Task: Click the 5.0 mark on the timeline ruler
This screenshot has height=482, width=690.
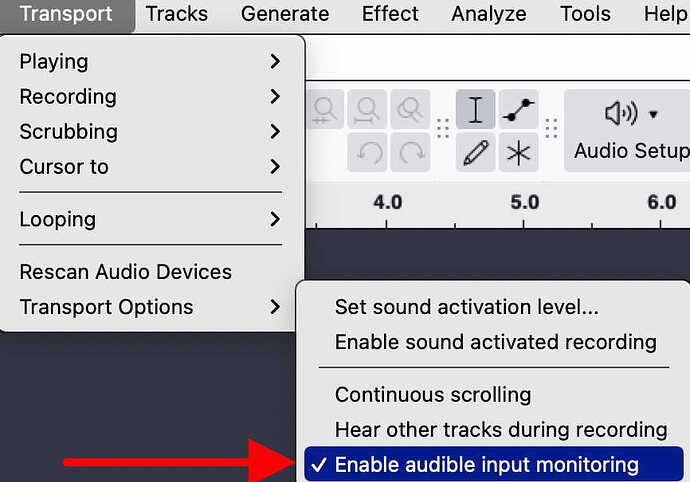Action: point(525,202)
